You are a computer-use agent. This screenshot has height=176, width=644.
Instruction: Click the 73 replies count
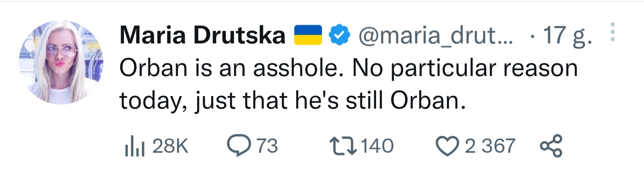coord(267,147)
